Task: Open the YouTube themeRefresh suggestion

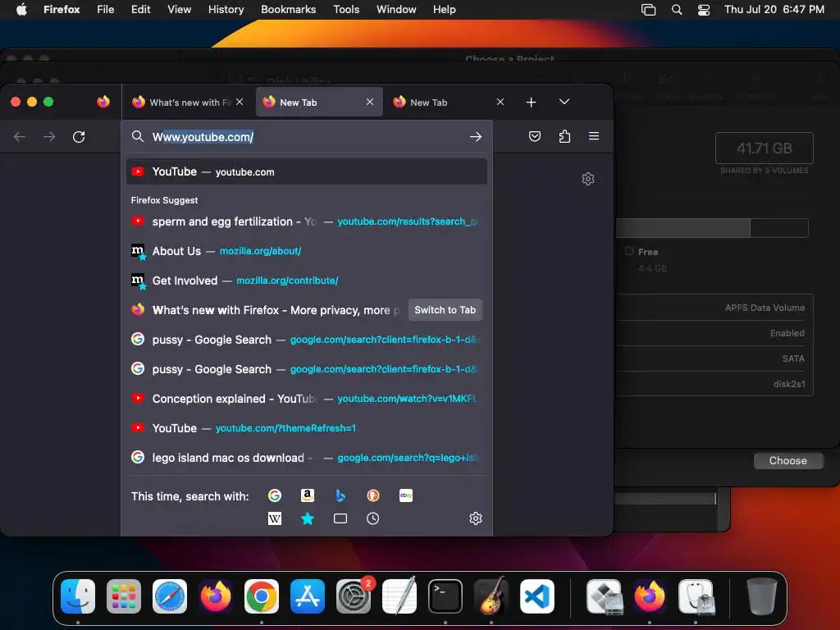Action: 307,428
